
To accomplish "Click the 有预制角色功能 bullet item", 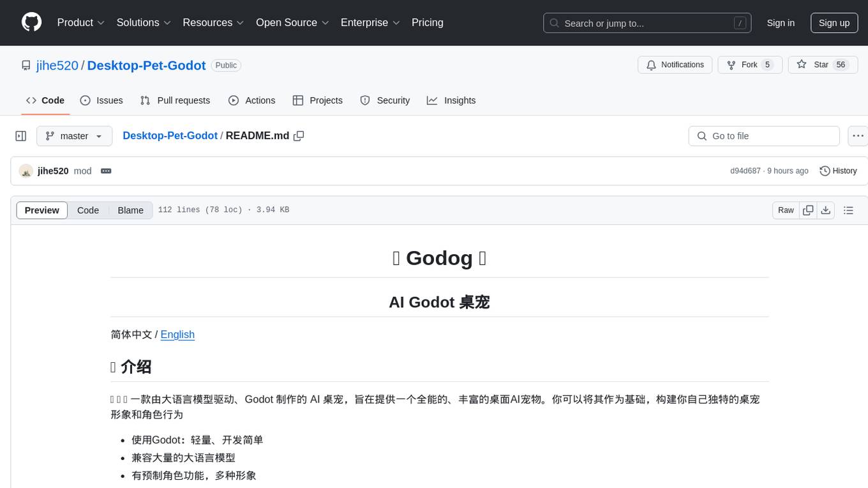I will coord(193,476).
